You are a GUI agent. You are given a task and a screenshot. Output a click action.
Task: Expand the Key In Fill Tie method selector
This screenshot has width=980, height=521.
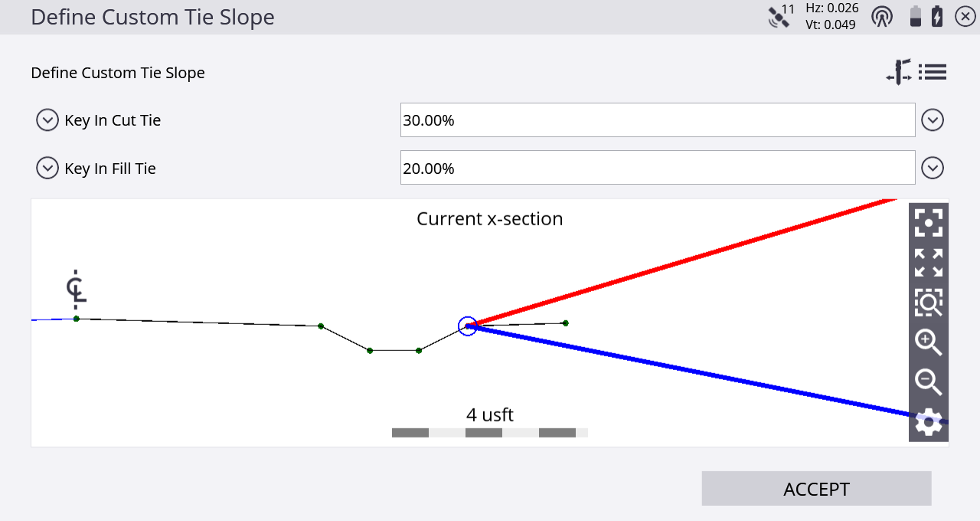47,168
